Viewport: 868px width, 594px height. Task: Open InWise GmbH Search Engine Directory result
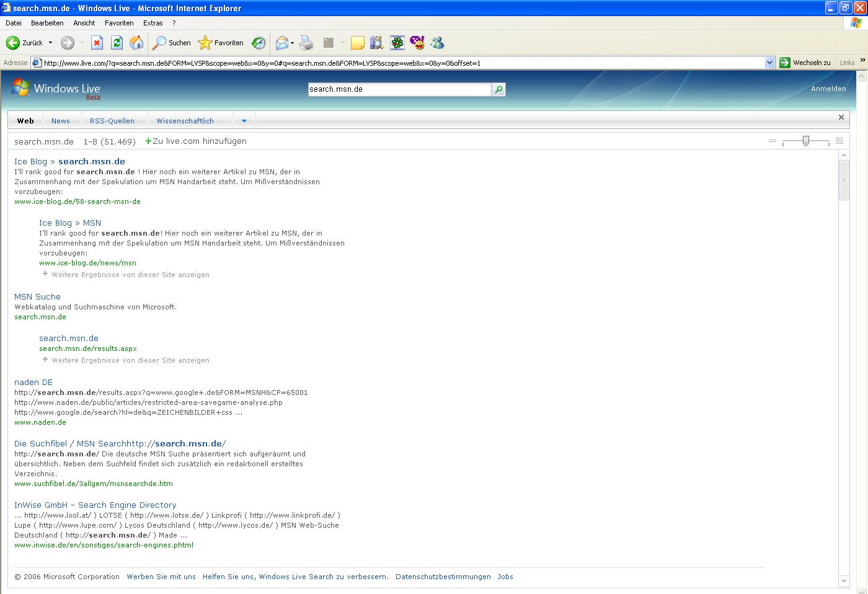coord(95,505)
